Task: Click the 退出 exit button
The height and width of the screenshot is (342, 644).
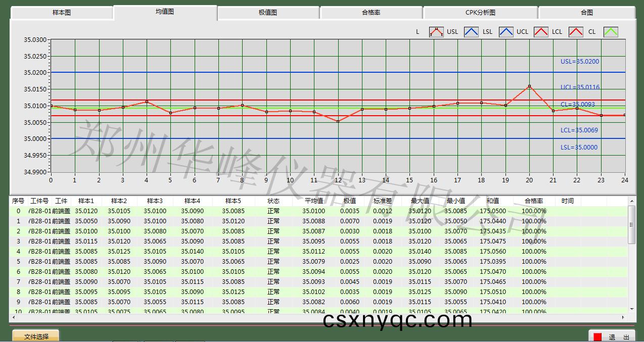Action: [612, 337]
